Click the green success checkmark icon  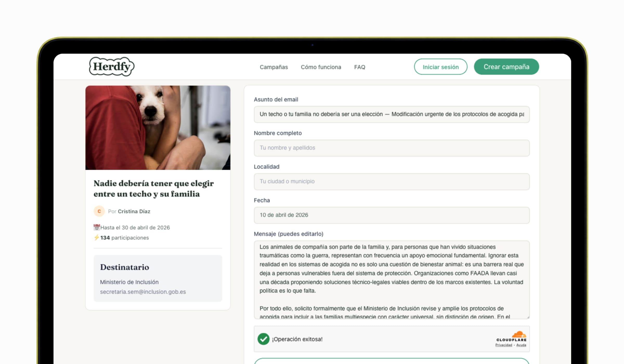[x=263, y=339]
